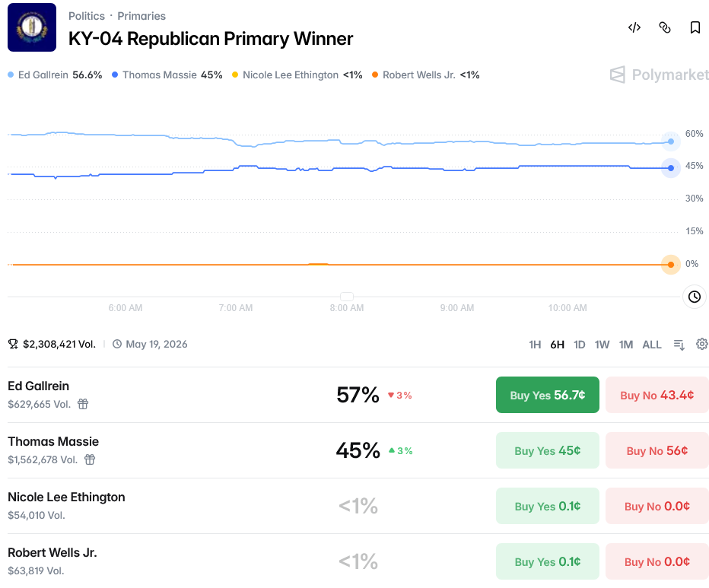The height and width of the screenshot is (588, 709).
Task: Select the 1H chart timeframe
Action: pos(535,345)
